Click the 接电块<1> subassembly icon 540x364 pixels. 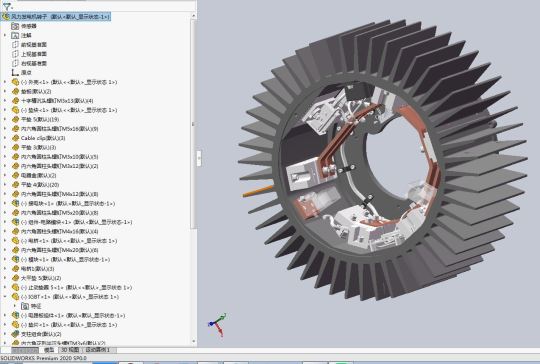pyautogui.click(x=15, y=203)
